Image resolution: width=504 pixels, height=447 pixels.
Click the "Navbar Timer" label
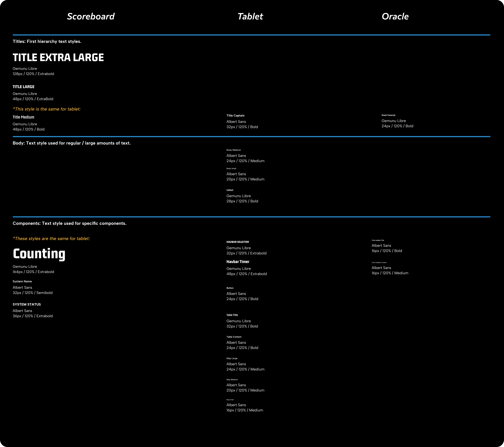pyautogui.click(x=238, y=262)
